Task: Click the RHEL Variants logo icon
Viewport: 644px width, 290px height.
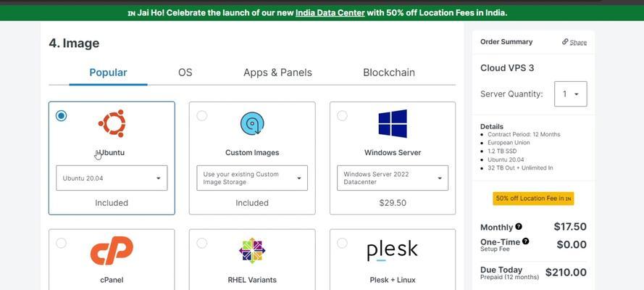Action: (252, 251)
